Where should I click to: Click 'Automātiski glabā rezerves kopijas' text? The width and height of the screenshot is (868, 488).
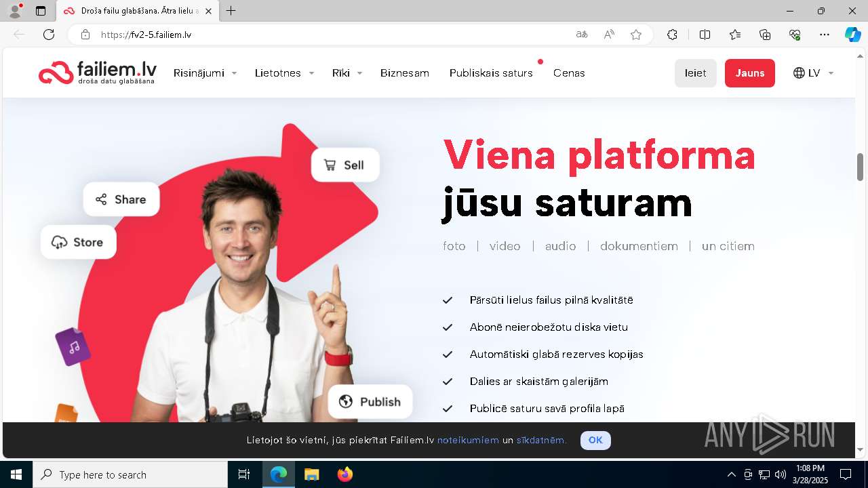557,354
